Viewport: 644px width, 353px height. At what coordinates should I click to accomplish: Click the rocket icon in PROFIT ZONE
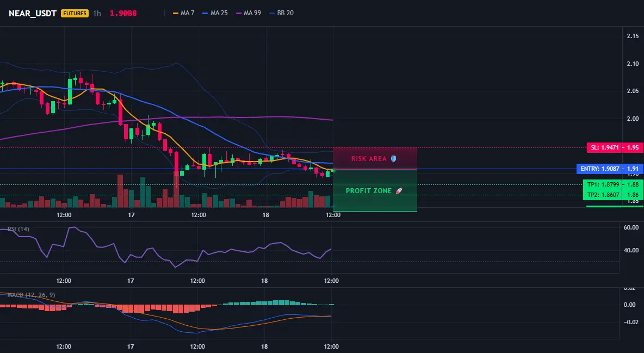(399, 191)
